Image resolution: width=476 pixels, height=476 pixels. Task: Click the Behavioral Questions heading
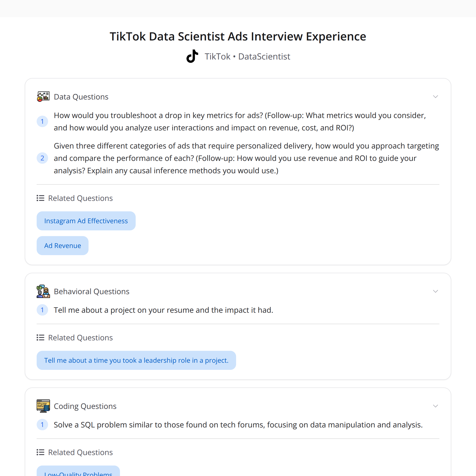click(91, 292)
